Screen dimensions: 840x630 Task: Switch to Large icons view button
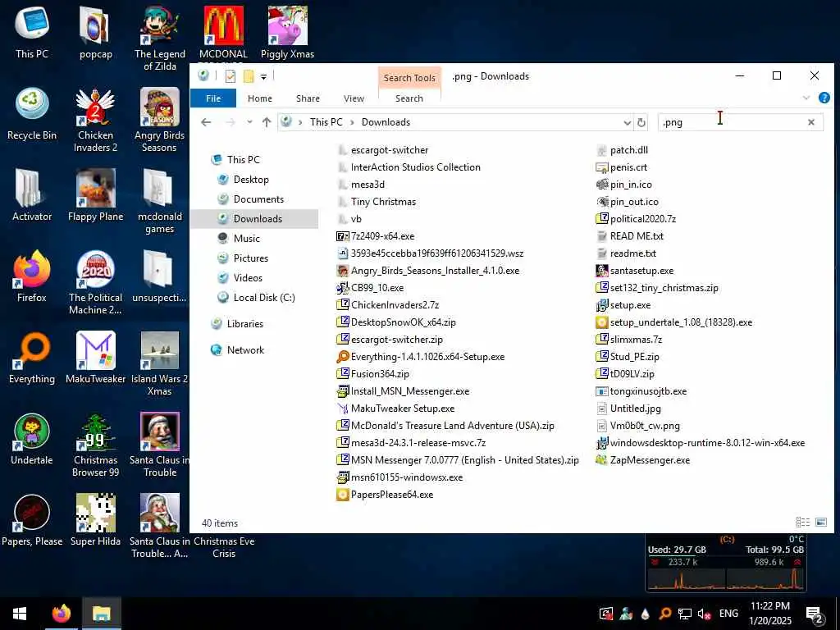tap(820, 522)
